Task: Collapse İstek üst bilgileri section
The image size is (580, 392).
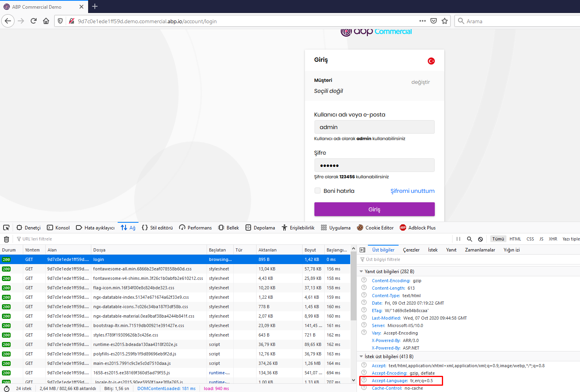Action: point(361,357)
